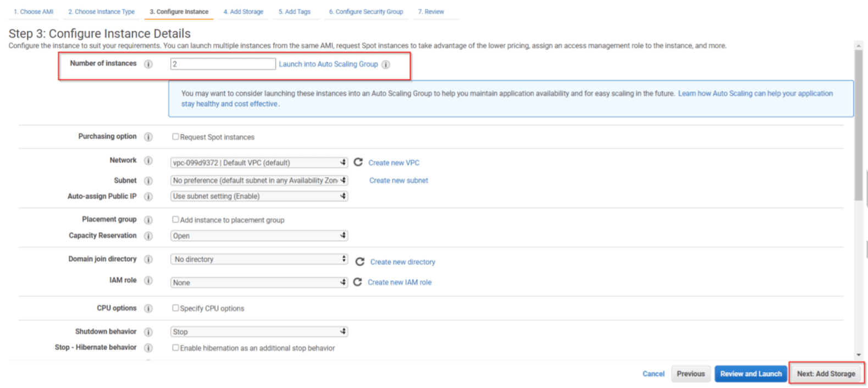Refresh the Domain join directory list
This screenshot has width=868, height=388.
point(360,262)
